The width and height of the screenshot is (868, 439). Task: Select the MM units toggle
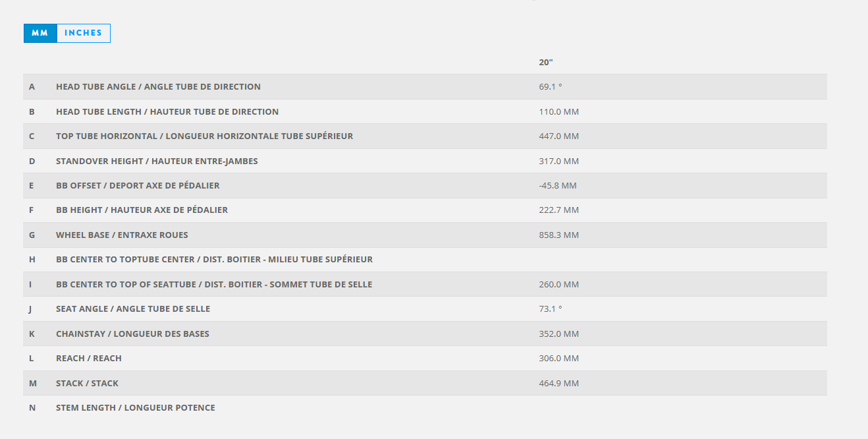pos(40,34)
